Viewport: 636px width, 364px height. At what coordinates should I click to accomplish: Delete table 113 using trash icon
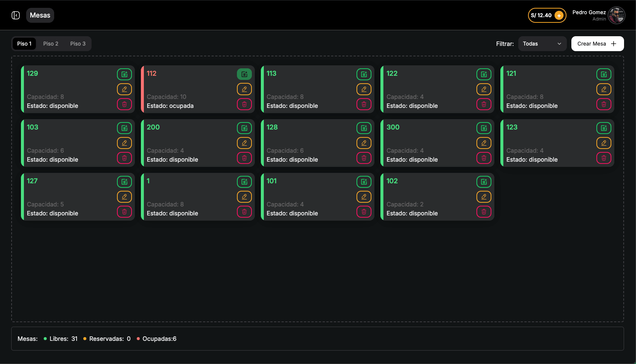pos(364,104)
